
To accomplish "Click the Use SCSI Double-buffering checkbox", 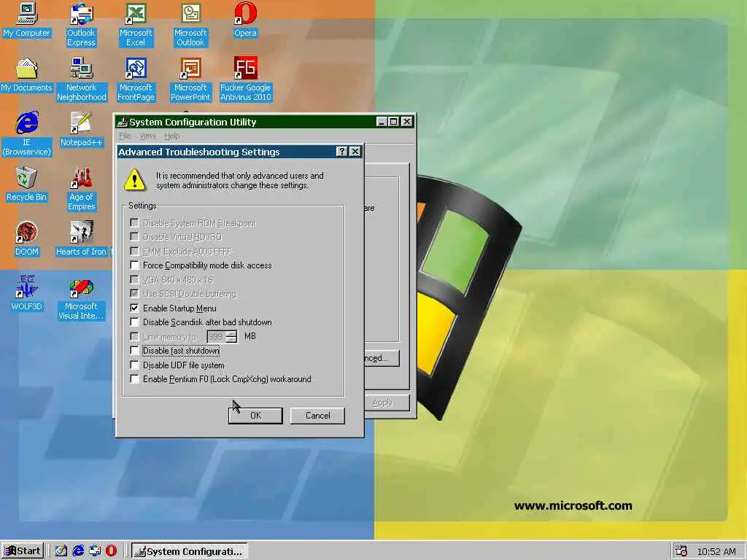I will pyautogui.click(x=134, y=294).
